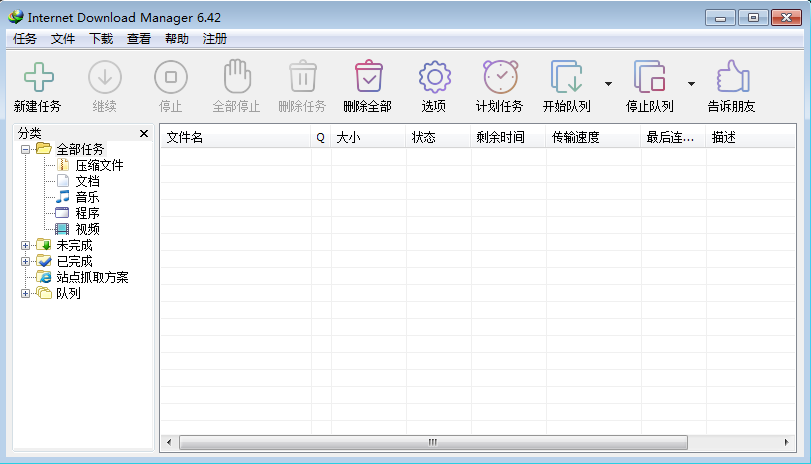The width and height of the screenshot is (811, 464).
Task: Click the 删除全部 trash bin icon
Action: 368,78
